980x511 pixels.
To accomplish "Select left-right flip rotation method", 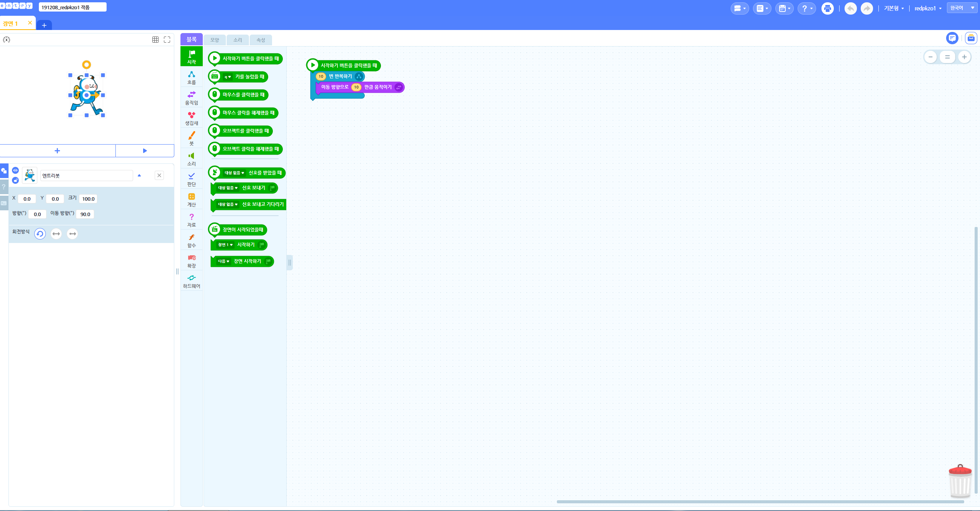I will click(x=56, y=234).
